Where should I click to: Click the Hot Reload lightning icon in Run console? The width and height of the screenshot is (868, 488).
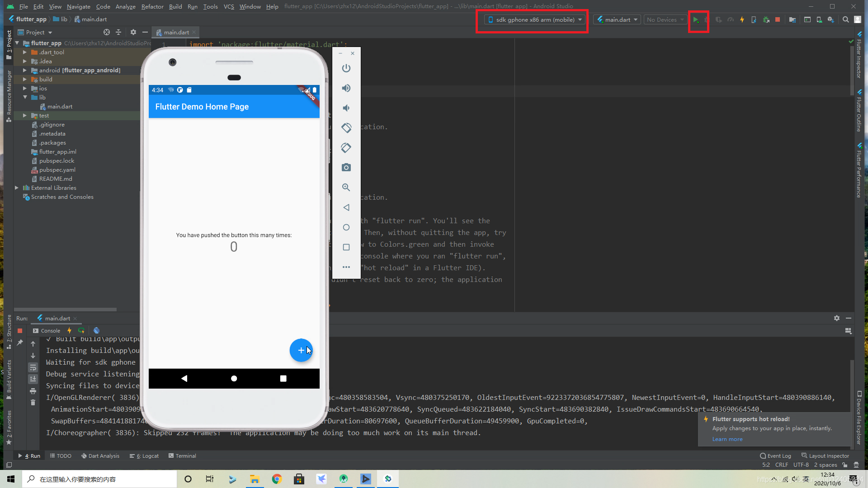click(x=69, y=331)
